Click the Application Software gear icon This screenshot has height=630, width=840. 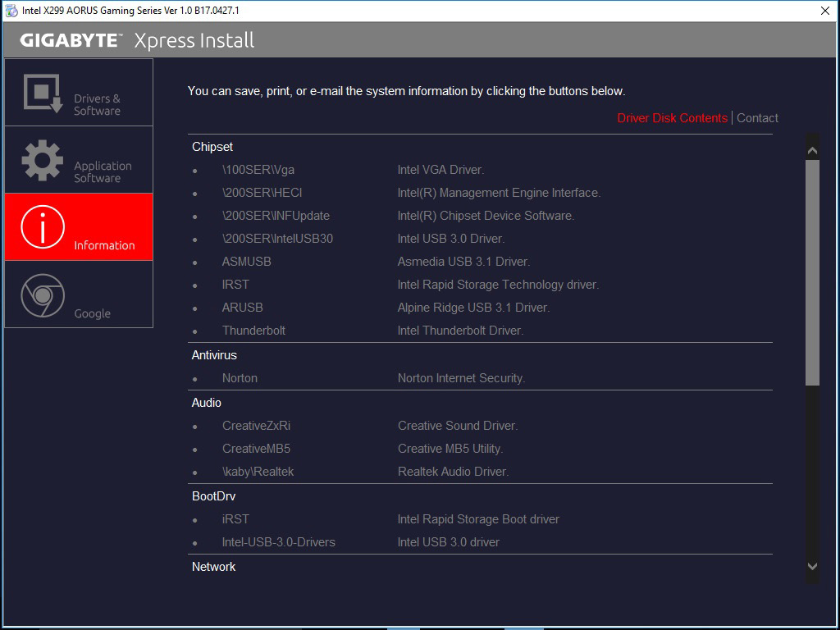43,160
